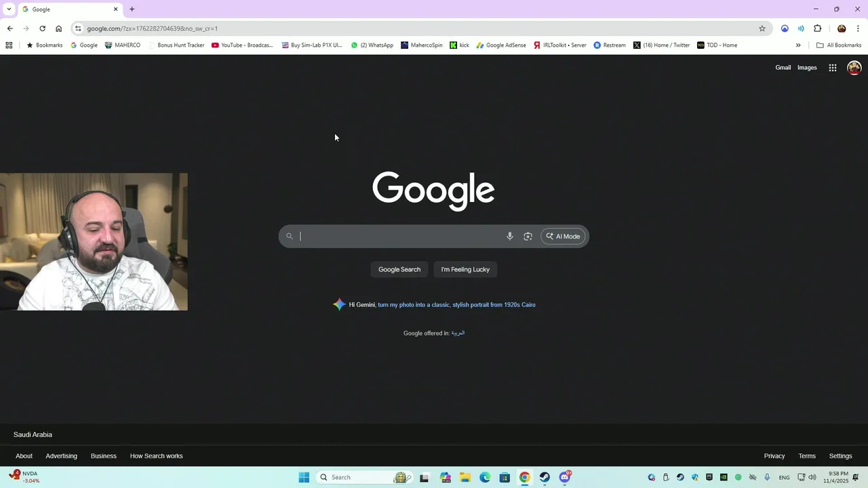868x488 pixels.
Task: Open Restream bookmark
Action: 610,45
